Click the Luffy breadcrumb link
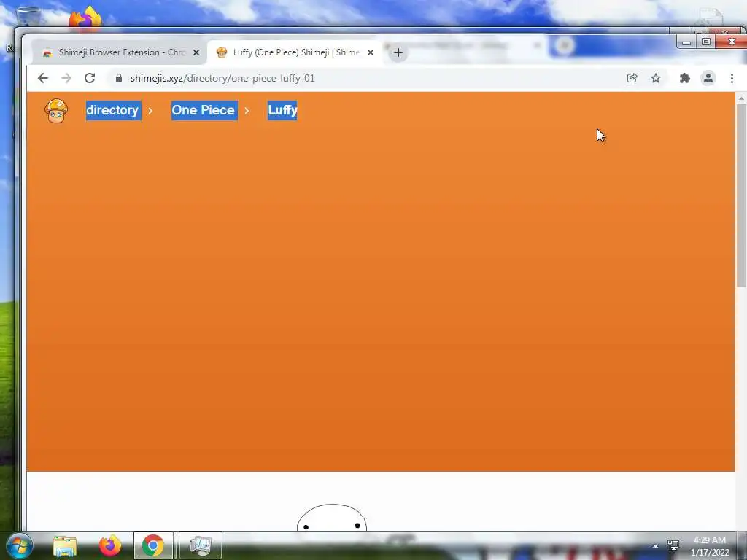This screenshot has height=560, width=747. coord(282,111)
